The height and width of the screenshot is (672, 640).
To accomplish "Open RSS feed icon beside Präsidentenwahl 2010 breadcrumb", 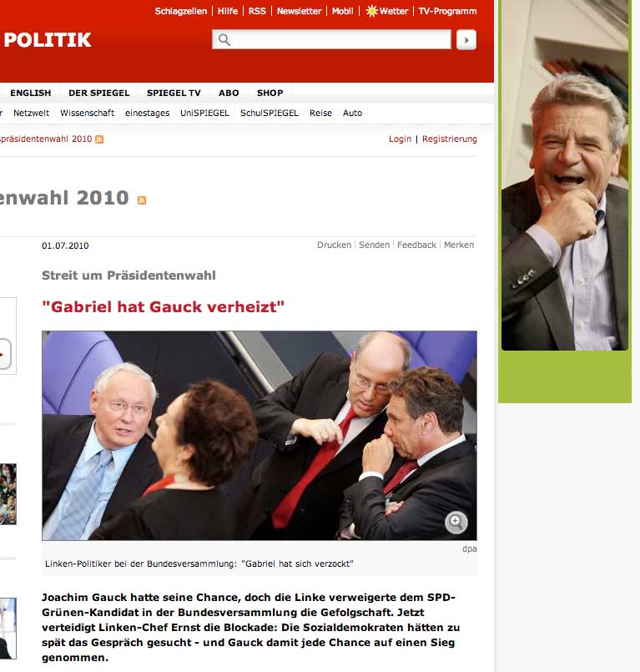I will 99,139.
